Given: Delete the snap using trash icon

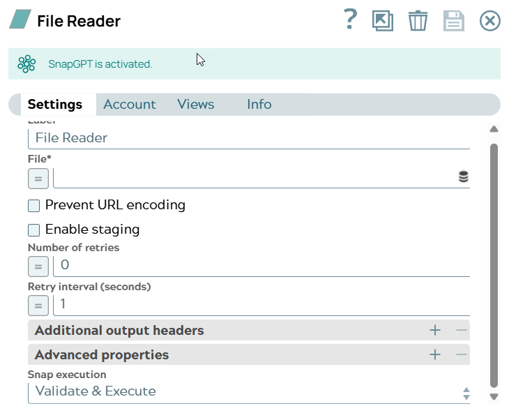Looking at the screenshot, I should coord(418,20).
